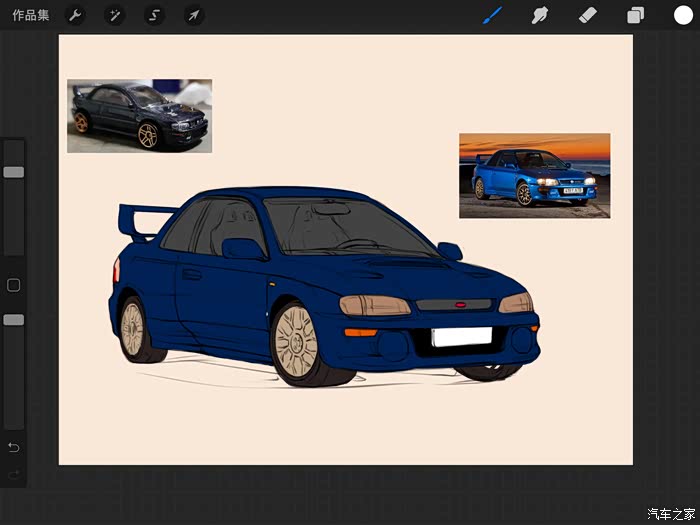Open the white color picker circle

(x=683, y=16)
